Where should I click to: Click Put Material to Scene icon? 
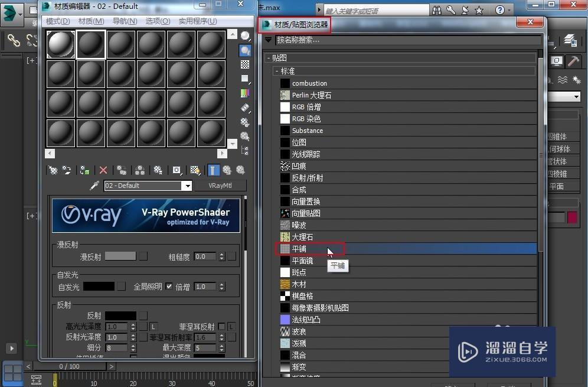pos(67,170)
